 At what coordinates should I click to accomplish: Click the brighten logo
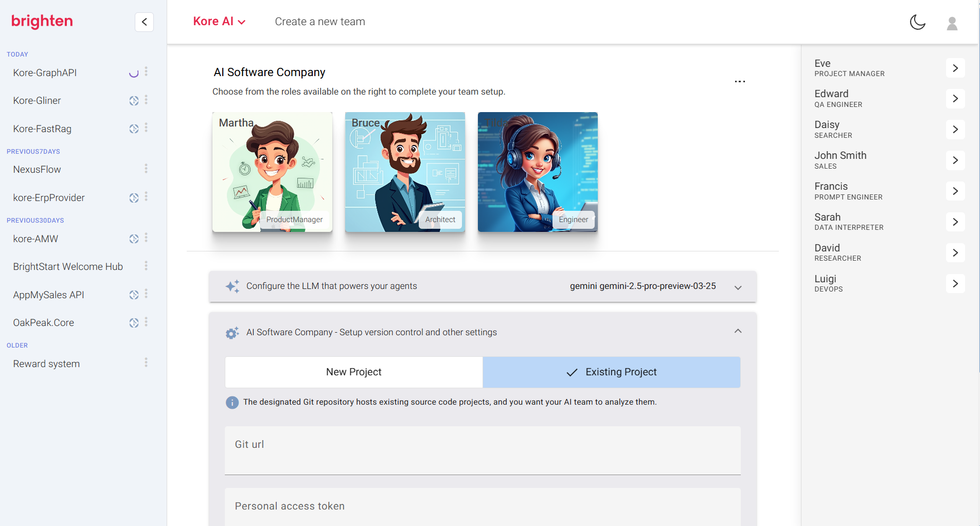42,21
